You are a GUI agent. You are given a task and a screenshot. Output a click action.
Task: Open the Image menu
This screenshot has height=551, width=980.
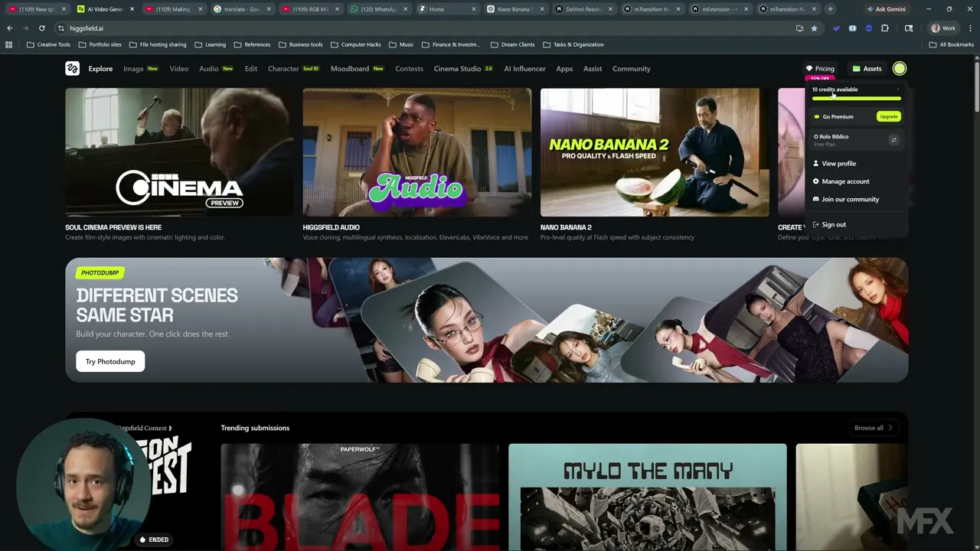coord(141,69)
